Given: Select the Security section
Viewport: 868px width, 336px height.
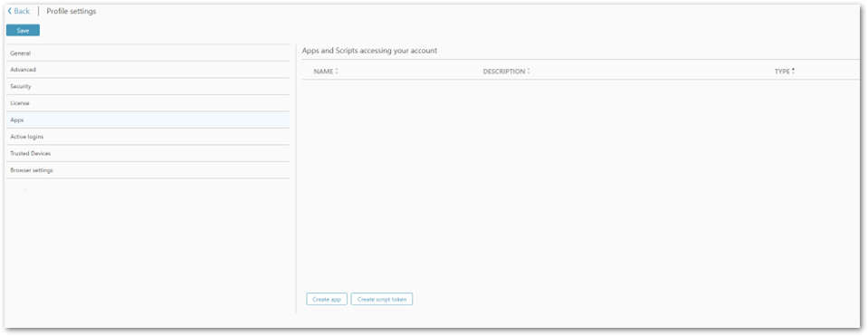Looking at the screenshot, I should coord(148,86).
